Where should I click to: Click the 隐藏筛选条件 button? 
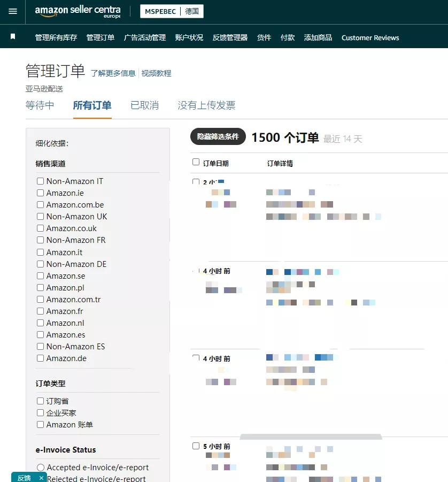point(218,136)
